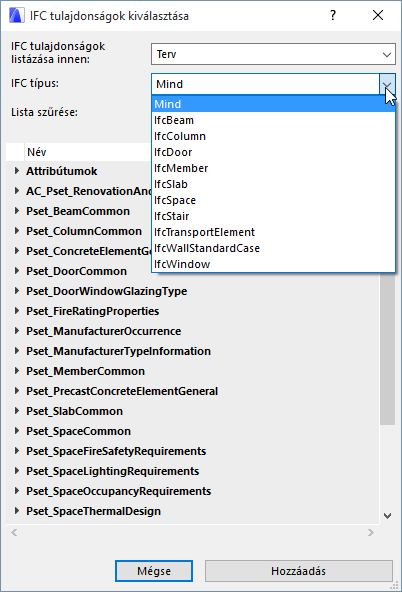Open the 'Terv' source dropdown

[273, 54]
